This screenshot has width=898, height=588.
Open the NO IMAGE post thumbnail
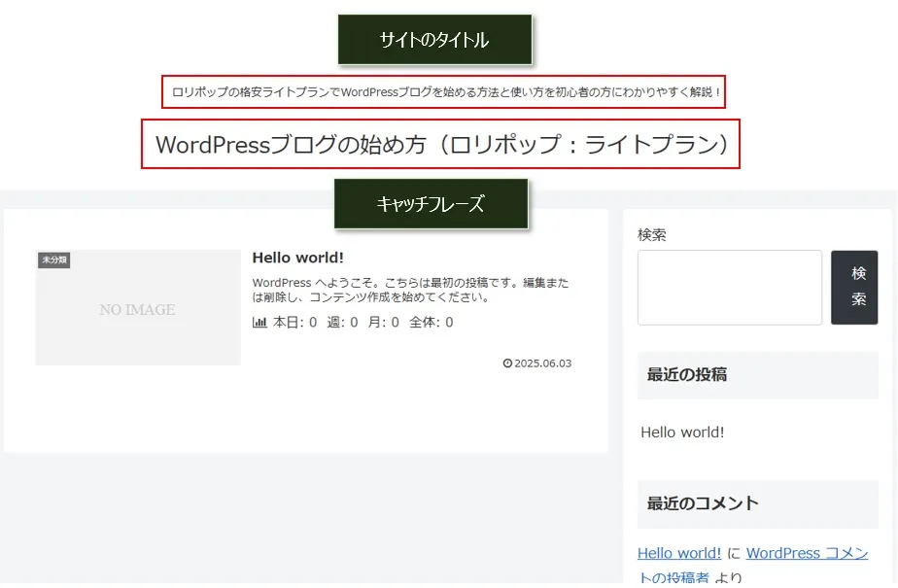pyautogui.click(x=137, y=309)
